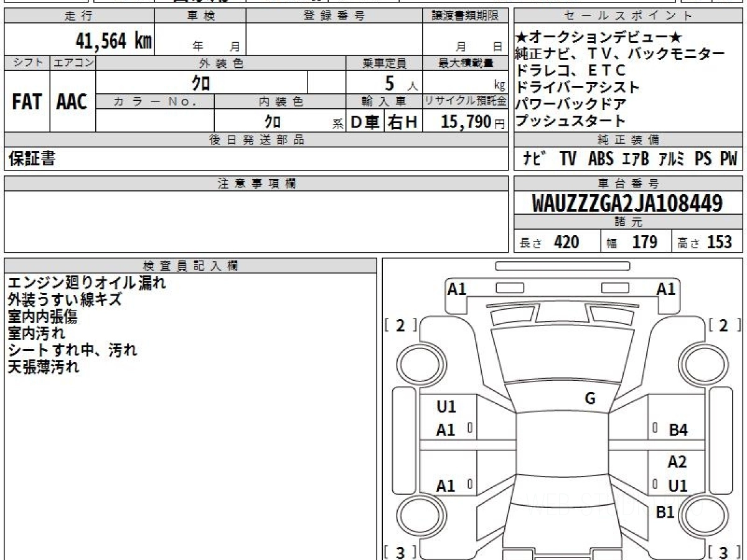
Task: Select the 登録番号 header
Action: [x=334, y=16]
